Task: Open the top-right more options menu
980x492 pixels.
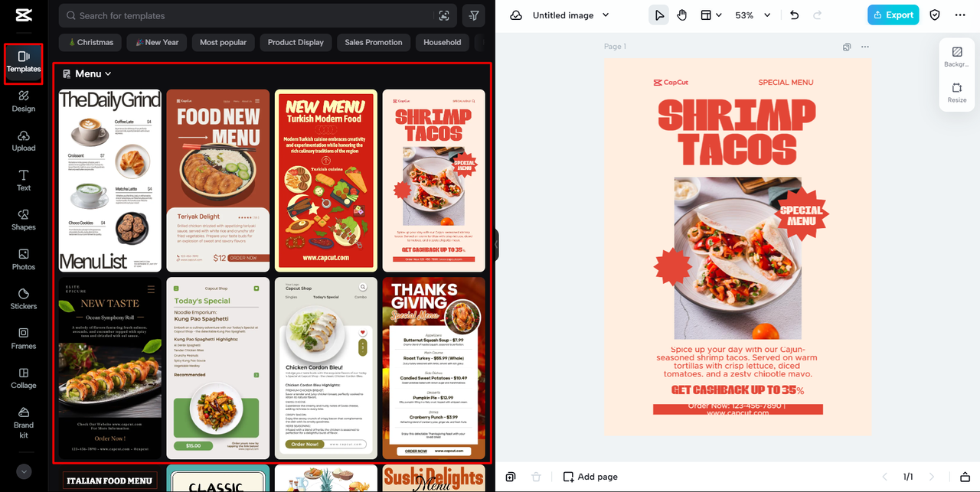Action: coord(960,15)
